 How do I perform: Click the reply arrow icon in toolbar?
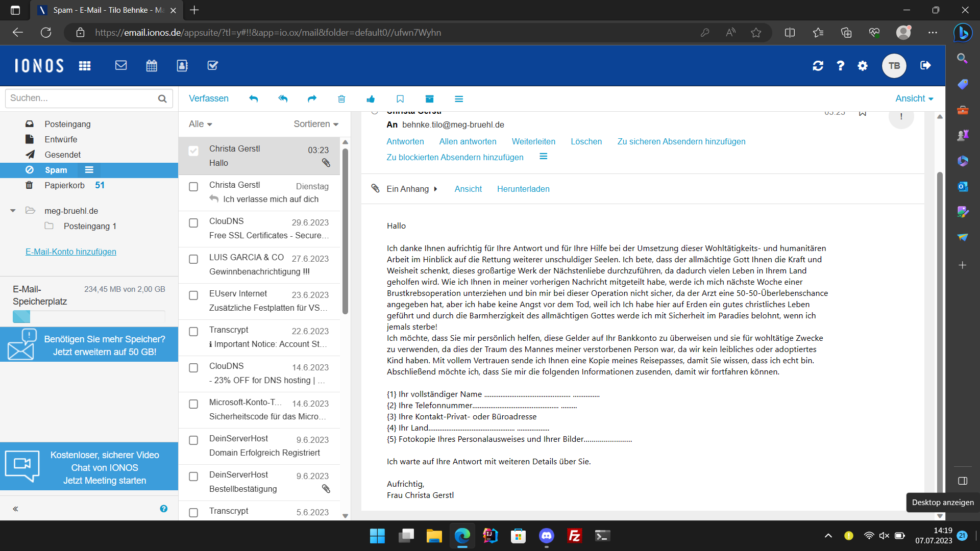click(x=254, y=99)
